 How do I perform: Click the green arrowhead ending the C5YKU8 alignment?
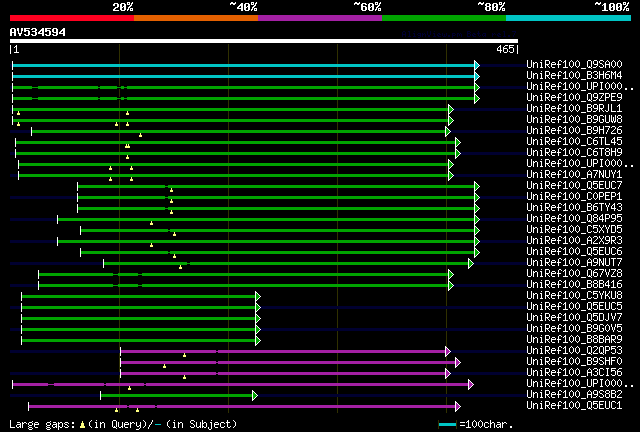[258, 297]
